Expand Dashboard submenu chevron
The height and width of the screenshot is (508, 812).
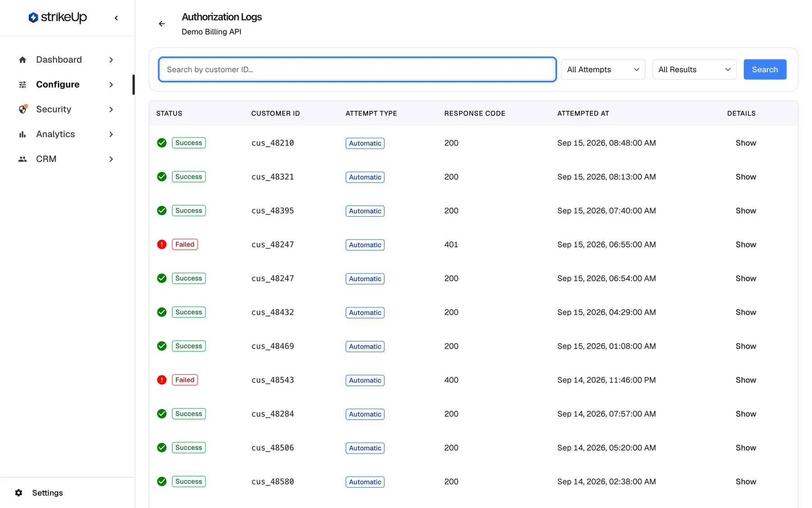111,60
